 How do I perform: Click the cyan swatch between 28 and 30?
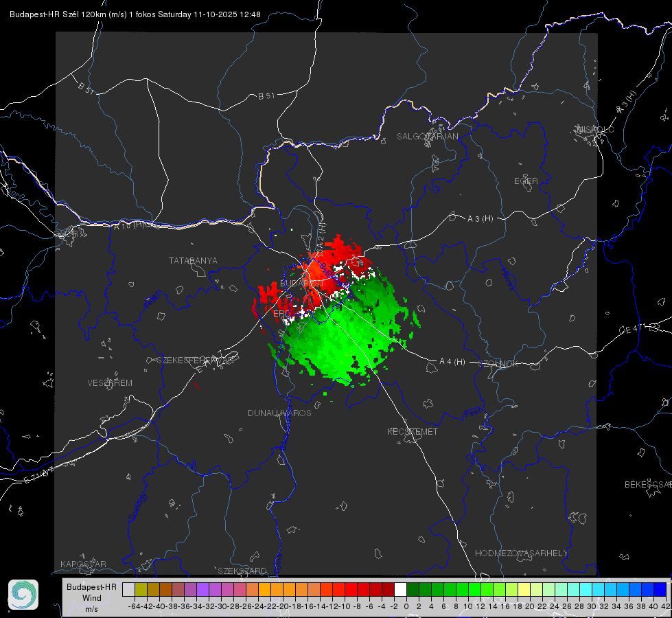pyautogui.click(x=586, y=590)
